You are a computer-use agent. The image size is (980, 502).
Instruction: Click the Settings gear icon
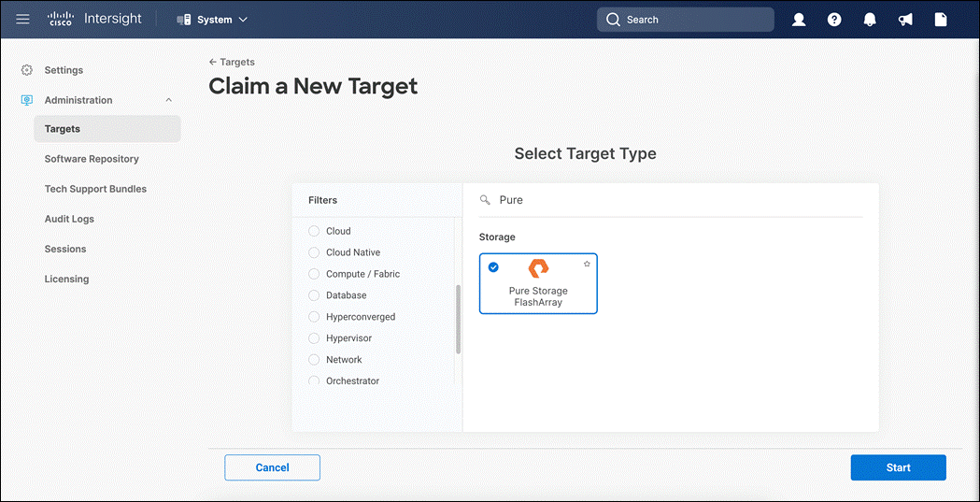coord(26,70)
